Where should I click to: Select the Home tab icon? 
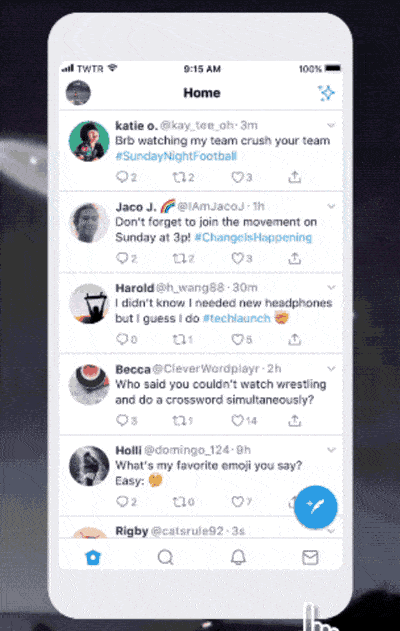click(x=93, y=557)
